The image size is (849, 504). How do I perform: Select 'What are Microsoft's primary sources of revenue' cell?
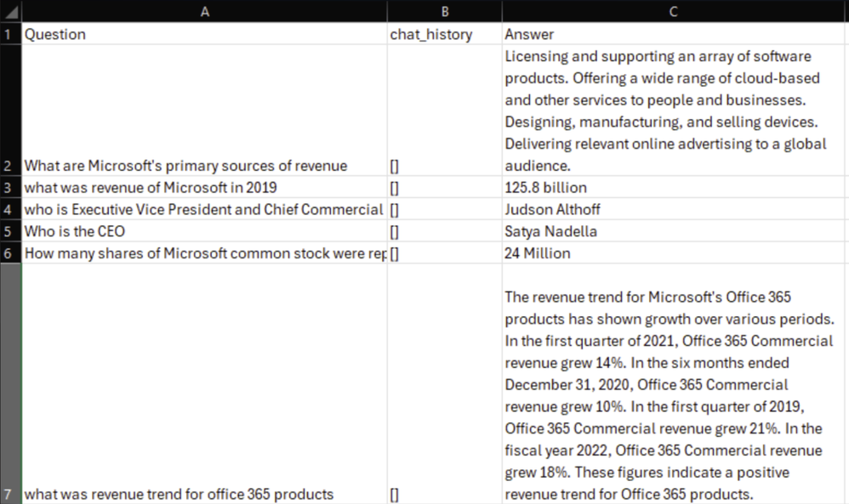pyautogui.click(x=205, y=110)
